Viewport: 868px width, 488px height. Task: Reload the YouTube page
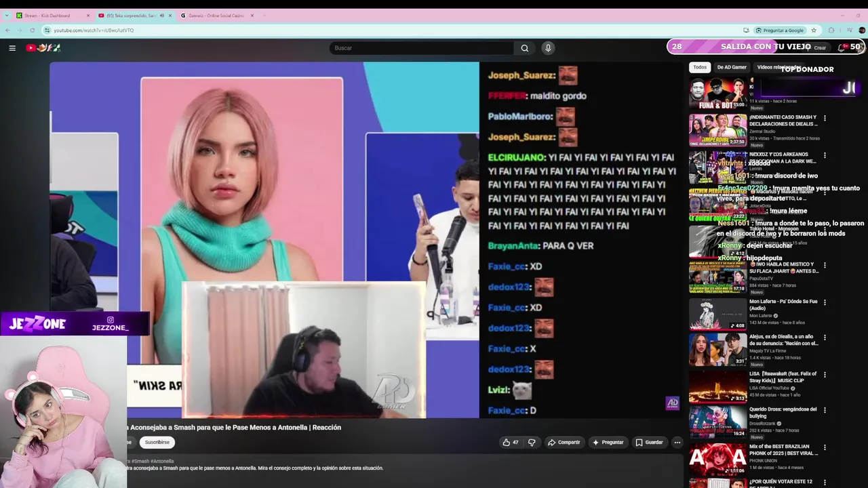coord(33,30)
